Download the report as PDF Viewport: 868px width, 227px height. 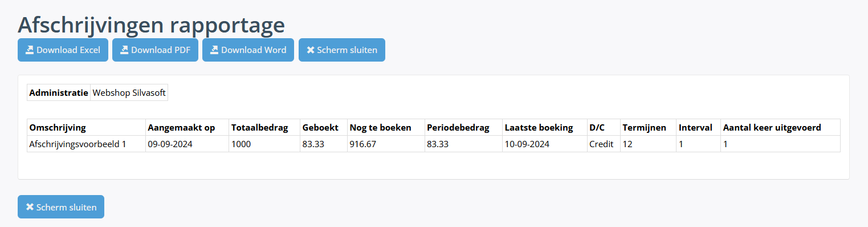click(155, 50)
